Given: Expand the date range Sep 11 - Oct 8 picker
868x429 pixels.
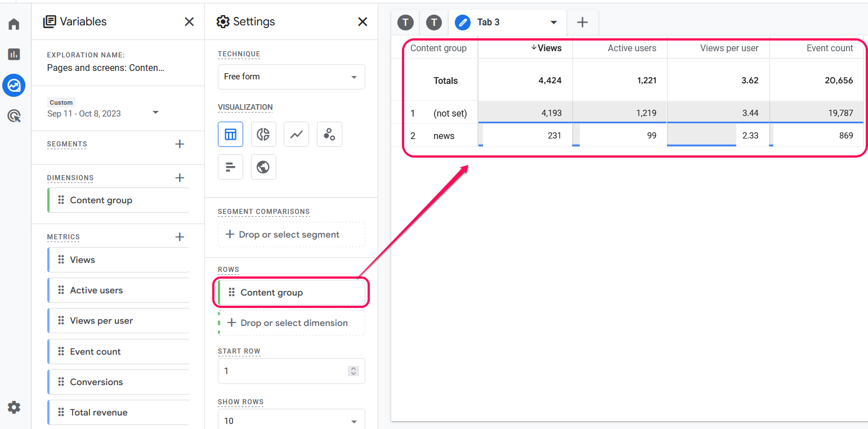Looking at the screenshot, I should point(156,113).
